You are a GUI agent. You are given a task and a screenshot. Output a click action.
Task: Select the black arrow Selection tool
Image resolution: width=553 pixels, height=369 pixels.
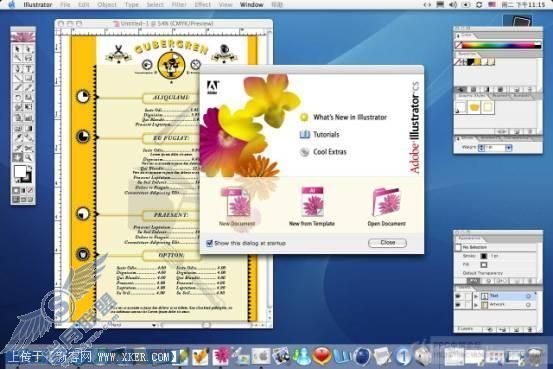click(x=18, y=49)
